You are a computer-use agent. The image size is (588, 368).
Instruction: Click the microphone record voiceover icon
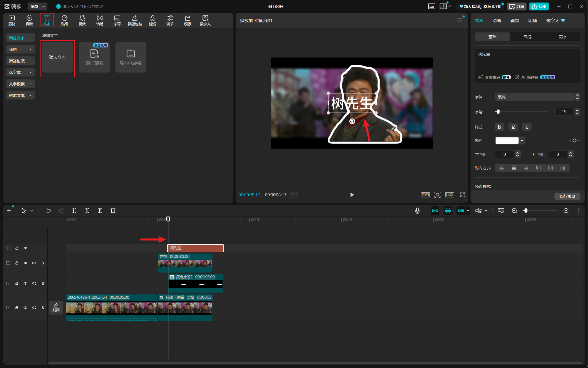pyautogui.click(x=417, y=211)
